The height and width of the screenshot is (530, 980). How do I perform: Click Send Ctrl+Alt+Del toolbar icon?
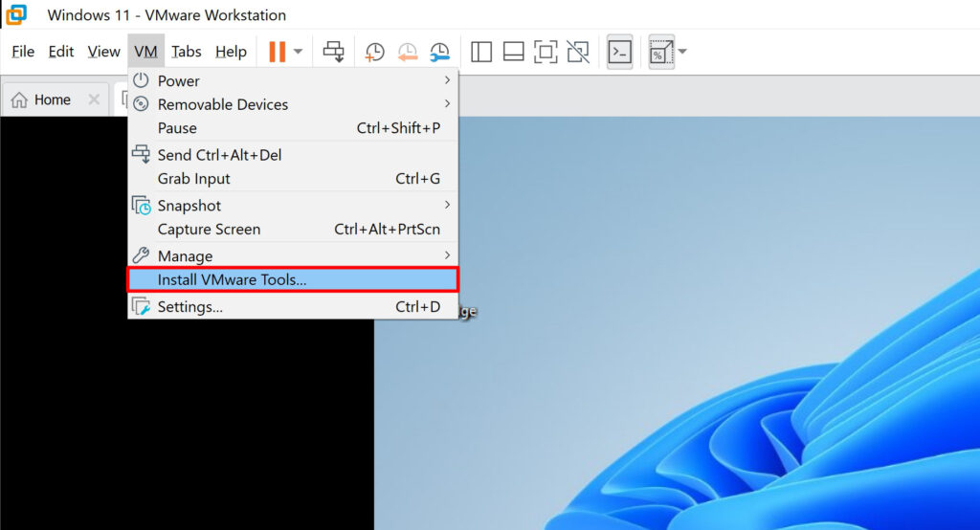click(334, 52)
